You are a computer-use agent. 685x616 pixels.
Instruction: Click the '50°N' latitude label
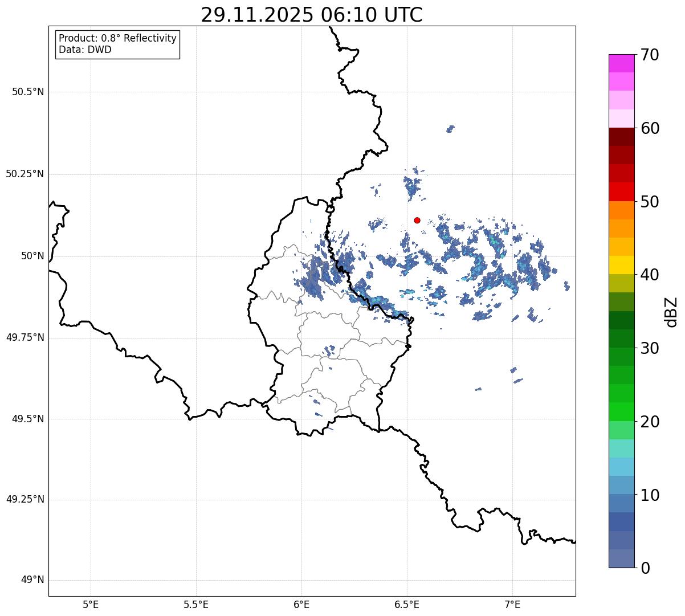click(x=32, y=256)
